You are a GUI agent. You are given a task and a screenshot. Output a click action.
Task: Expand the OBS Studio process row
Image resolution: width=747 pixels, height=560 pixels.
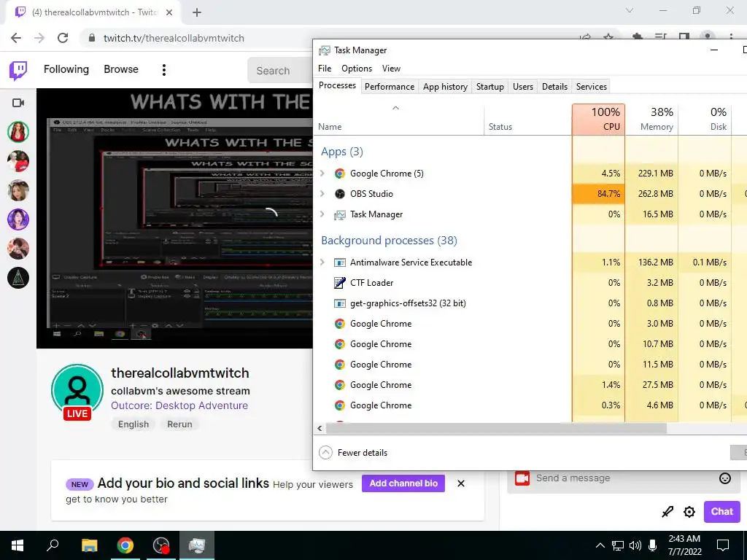[x=322, y=194]
